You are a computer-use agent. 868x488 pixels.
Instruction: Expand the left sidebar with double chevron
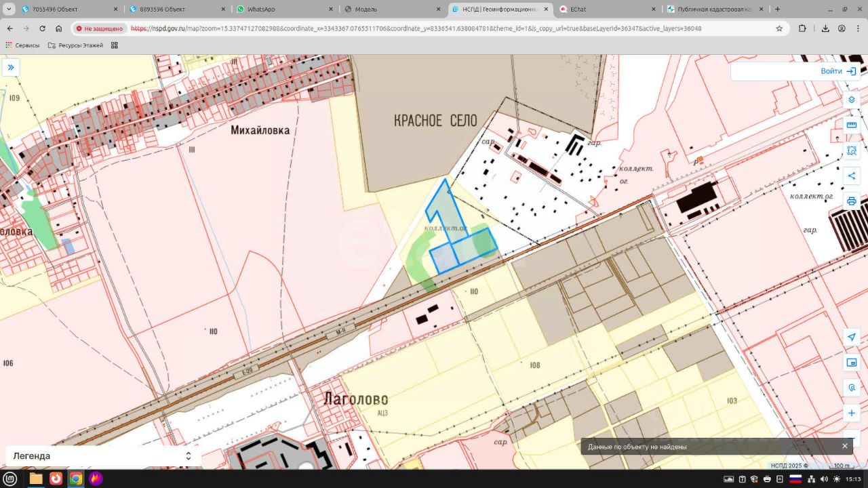[11, 68]
